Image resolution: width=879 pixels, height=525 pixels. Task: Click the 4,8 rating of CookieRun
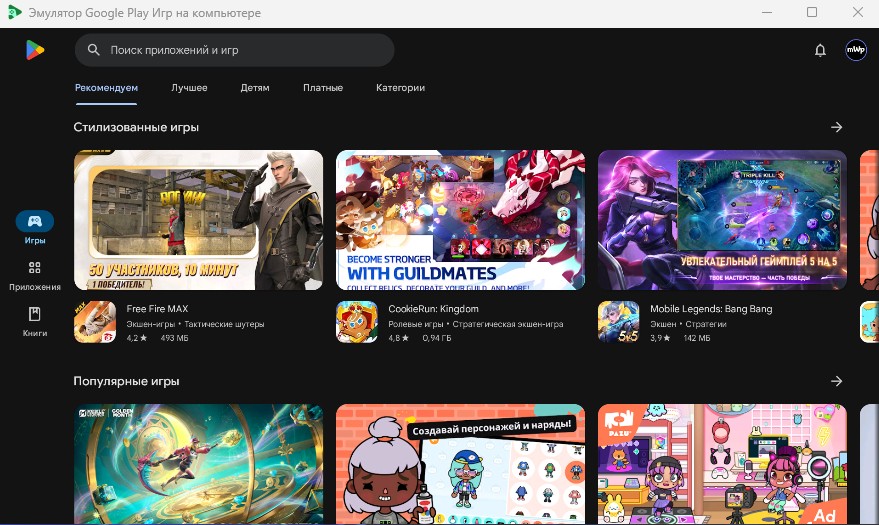click(399, 338)
